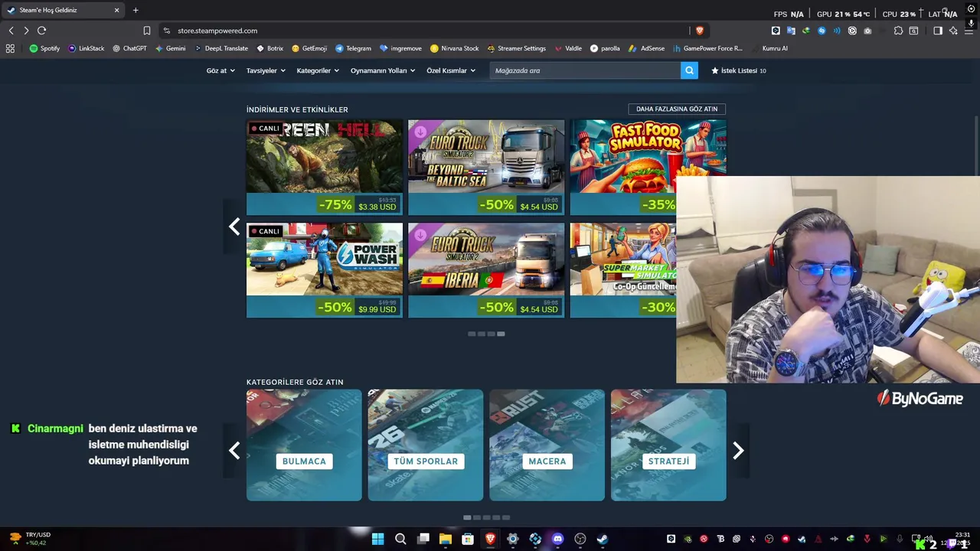Image resolution: width=980 pixels, height=551 pixels.
Task: Expand the Özel Kısımlar dropdown
Action: pos(451,70)
